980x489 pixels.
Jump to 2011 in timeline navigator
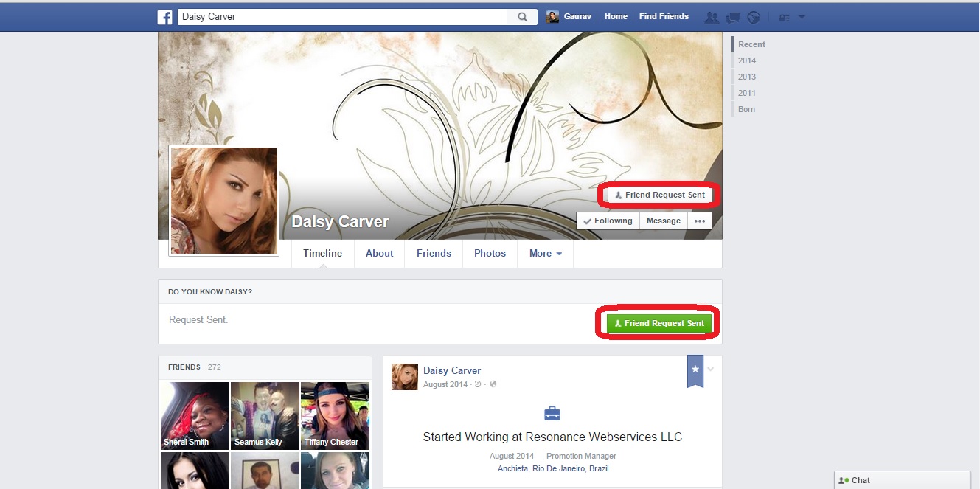tap(747, 93)
